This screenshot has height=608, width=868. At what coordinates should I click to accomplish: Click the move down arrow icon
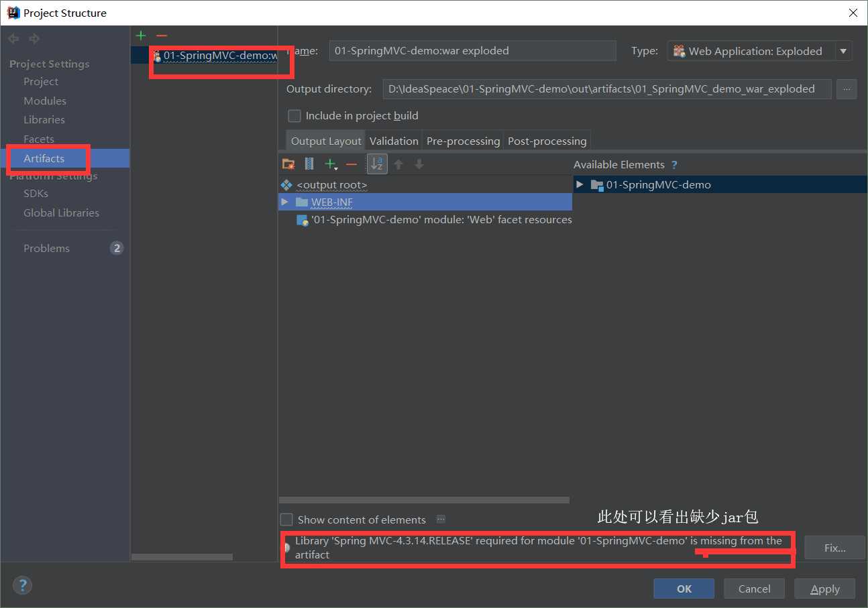click(x=419, y=164)
